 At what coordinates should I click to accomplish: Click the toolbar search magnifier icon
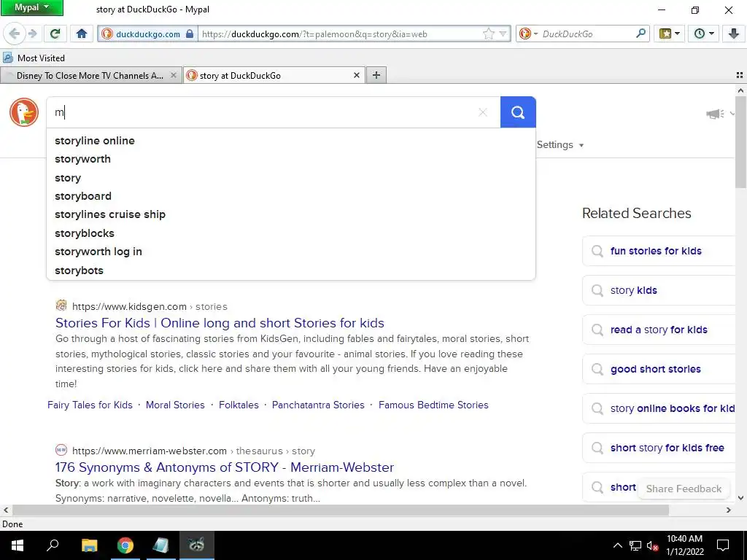point(640,34)
